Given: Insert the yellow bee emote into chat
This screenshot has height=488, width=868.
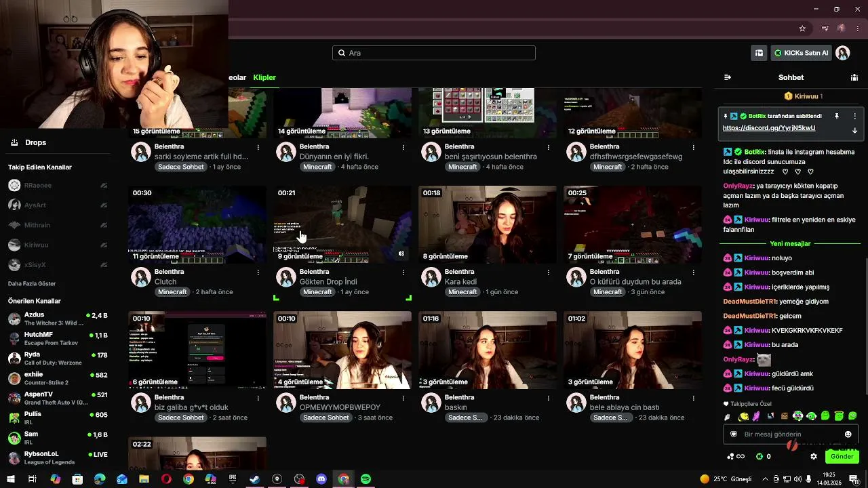Looking at the screenshot, I should click(x=744, y=416).
